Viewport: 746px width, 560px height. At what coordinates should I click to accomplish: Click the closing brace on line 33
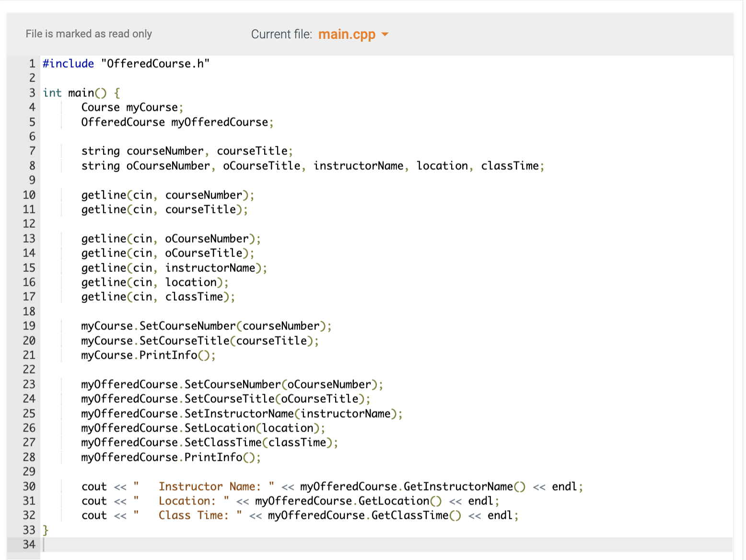[46, 530]
